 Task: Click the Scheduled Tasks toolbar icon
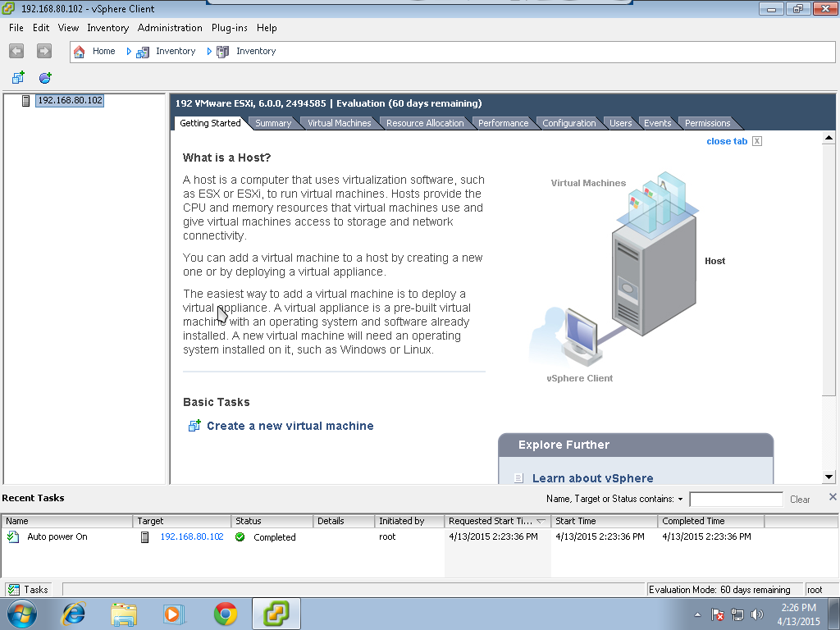45,78
